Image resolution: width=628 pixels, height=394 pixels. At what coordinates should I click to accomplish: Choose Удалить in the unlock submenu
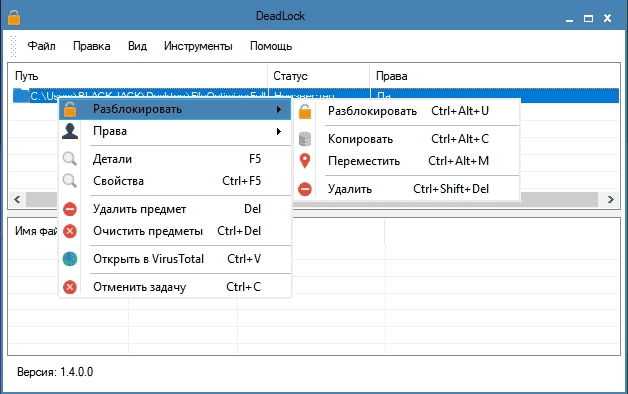pyautogui.click(x=407, y=189)
